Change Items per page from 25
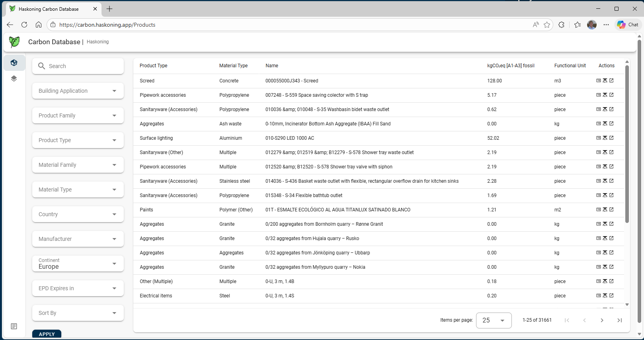644x340 pixels. tap(494, 320)
